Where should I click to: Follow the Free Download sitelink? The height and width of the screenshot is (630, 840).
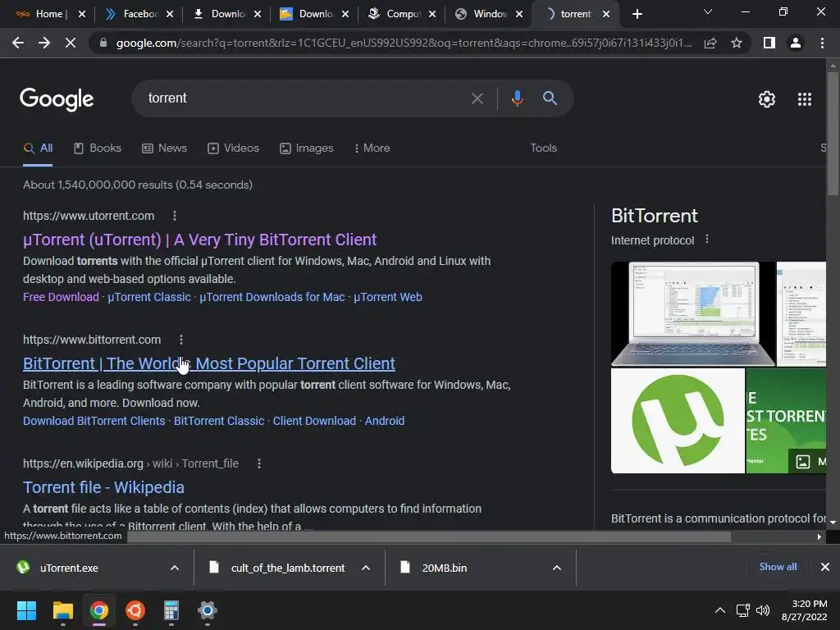(61, 297)
